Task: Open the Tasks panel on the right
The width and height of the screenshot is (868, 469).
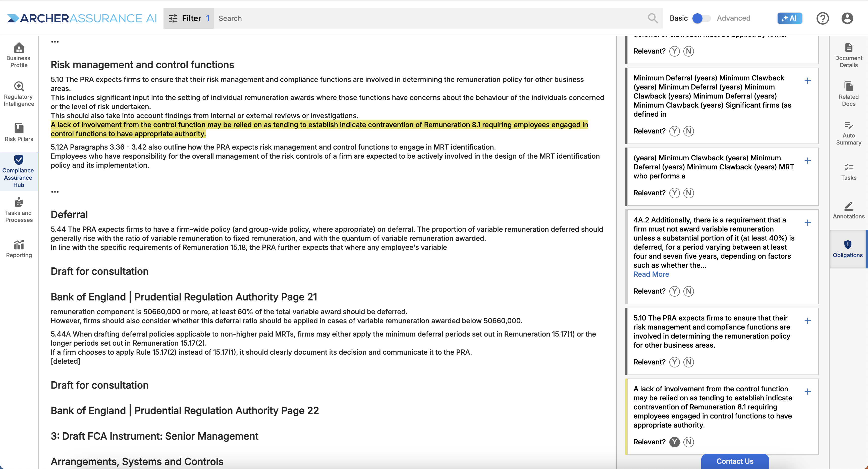Action: tap(848, 172)
